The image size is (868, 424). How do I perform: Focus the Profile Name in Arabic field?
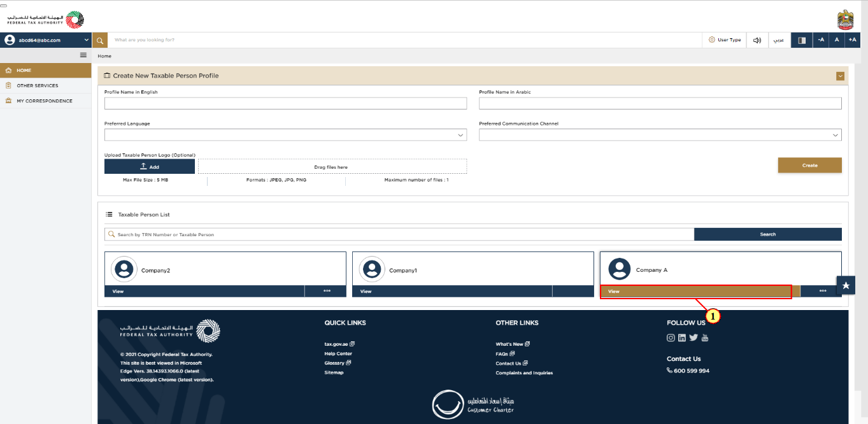coord(660,103)
